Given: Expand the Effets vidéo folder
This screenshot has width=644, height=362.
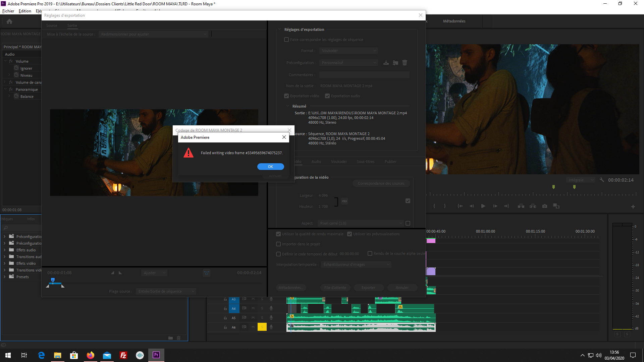Looking at the screenshot, I should tap(5, 263).
